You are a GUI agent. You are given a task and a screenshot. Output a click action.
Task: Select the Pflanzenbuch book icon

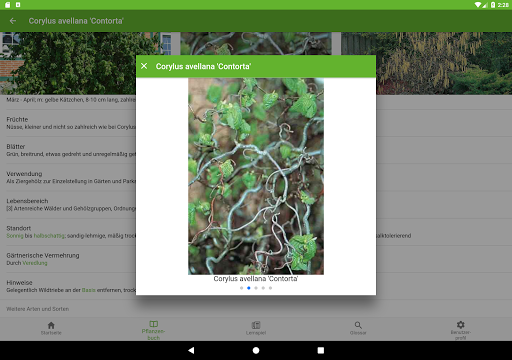click(x=154, y=324)
